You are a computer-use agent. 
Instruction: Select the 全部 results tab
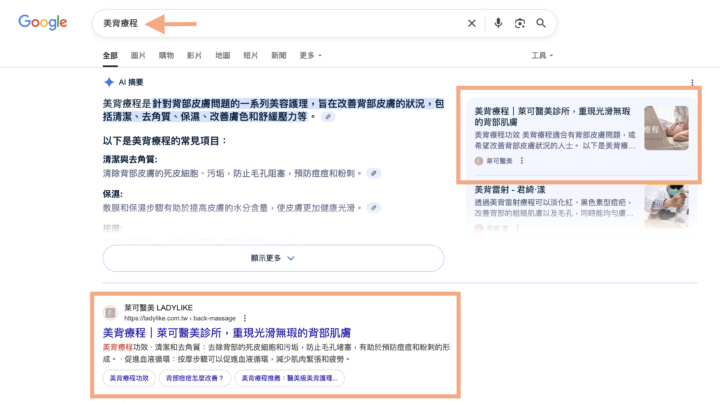(110, 56)
